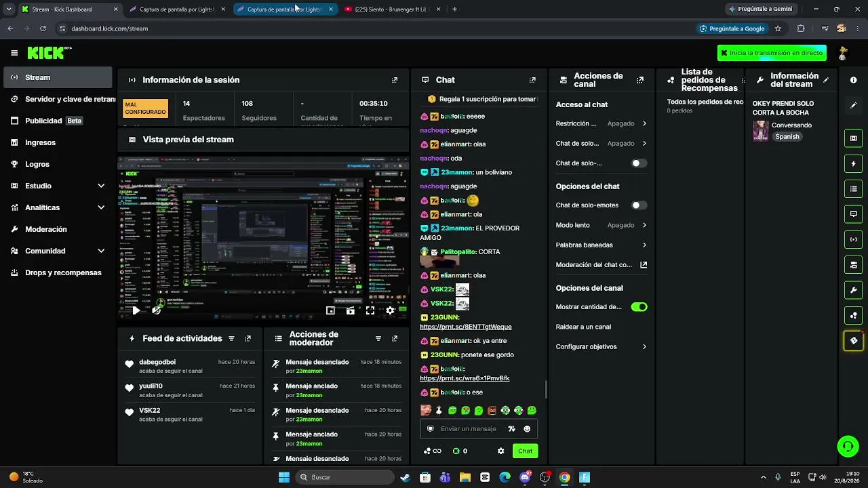
Task: Go to Logros in the sidebar
Action: [58, 164]
